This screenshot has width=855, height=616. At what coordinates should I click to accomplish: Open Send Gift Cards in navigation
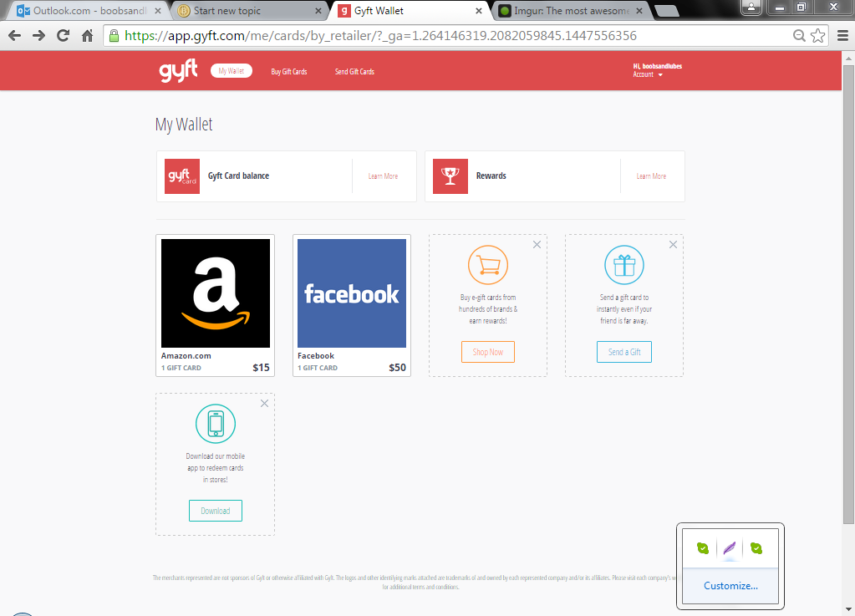click(x=354, y=71)
